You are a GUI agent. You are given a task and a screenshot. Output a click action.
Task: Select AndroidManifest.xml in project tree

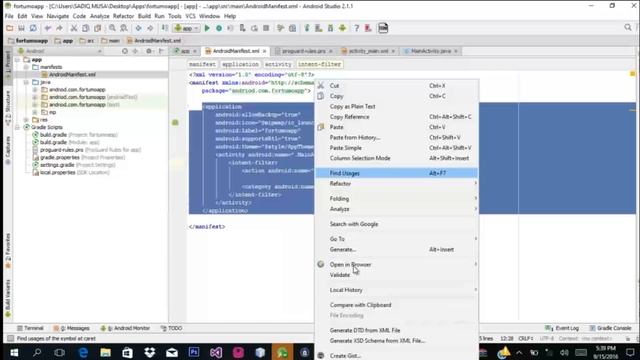click(72, 75)
